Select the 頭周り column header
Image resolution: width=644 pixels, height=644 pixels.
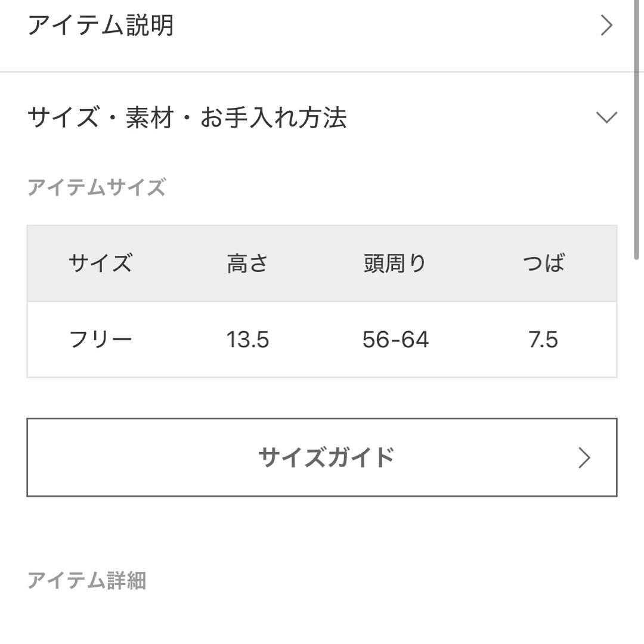(395, 263)
